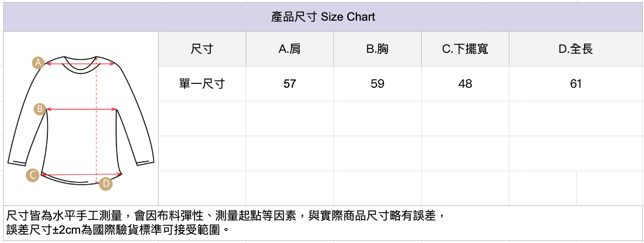Select the full length value cell 61
644x243 pixels.
[576, 84]
